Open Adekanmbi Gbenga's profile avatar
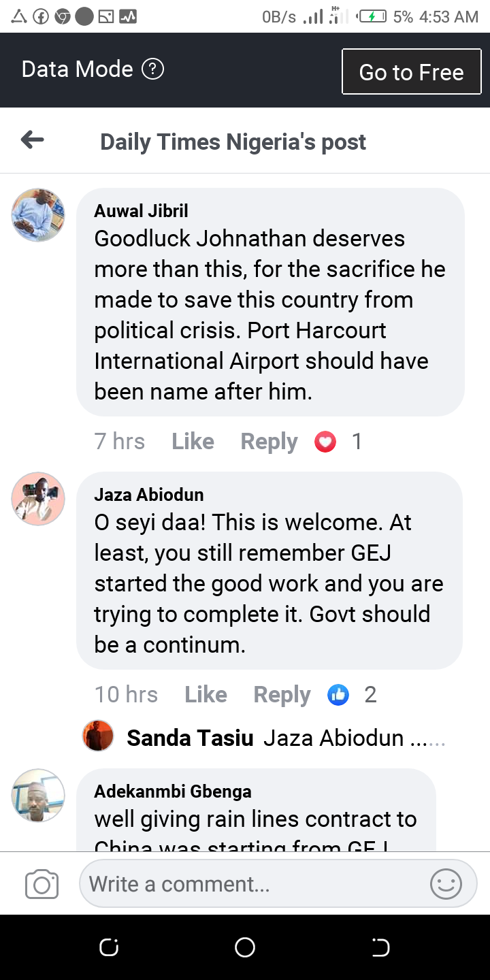Screen dimensions: 490x980 (38, 796)
